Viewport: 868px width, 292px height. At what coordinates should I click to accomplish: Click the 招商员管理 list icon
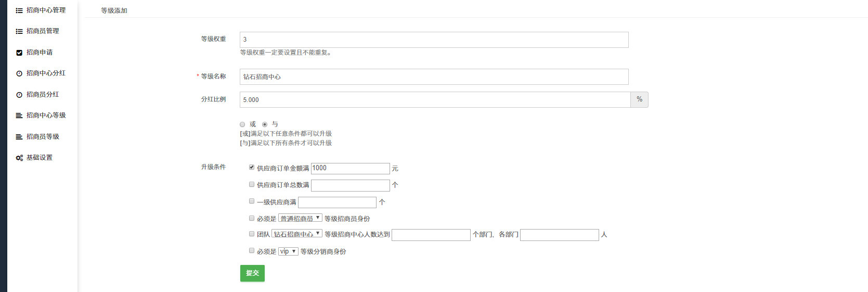pos(19,31)
